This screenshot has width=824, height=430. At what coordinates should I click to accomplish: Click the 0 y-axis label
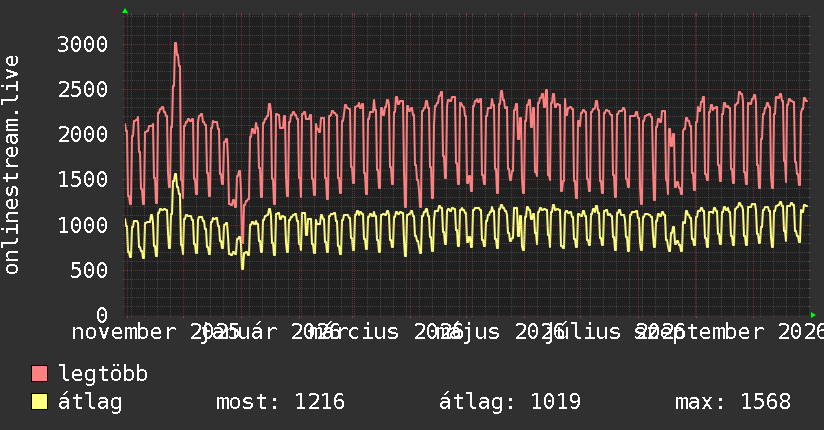point(102,315)
